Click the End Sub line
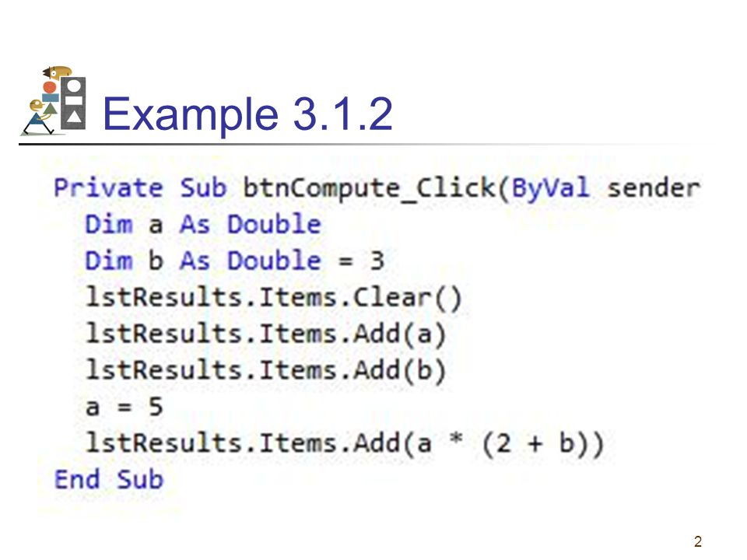This screenshot has height=560, width=747. click(x=109, y=480)
